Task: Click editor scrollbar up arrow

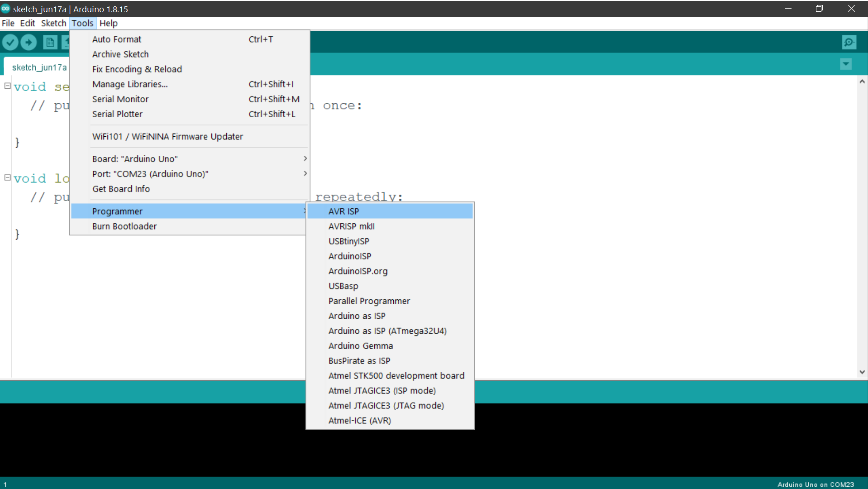Action: pyautogui.click(x=862, y=81)
